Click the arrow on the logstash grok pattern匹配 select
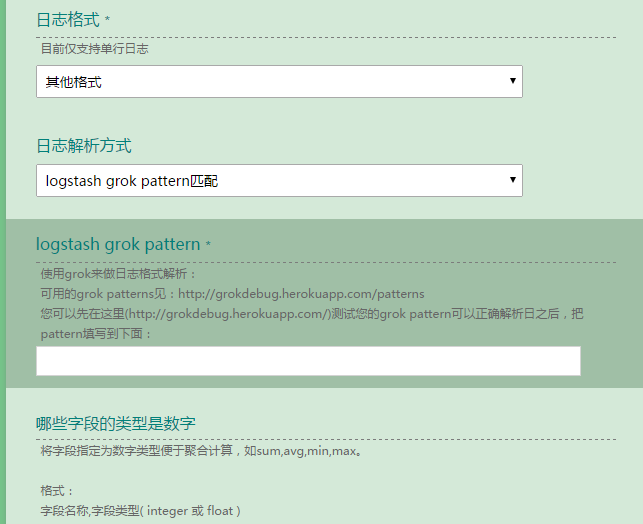This screenshot has width=643, height=524. [x=512, y=180]
